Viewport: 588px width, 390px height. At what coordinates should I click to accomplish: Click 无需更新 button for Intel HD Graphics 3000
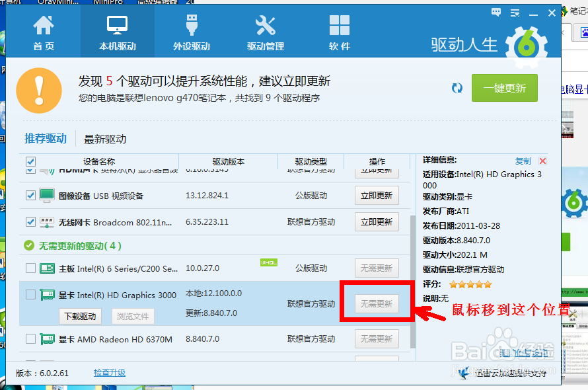[x=377, y=303]
